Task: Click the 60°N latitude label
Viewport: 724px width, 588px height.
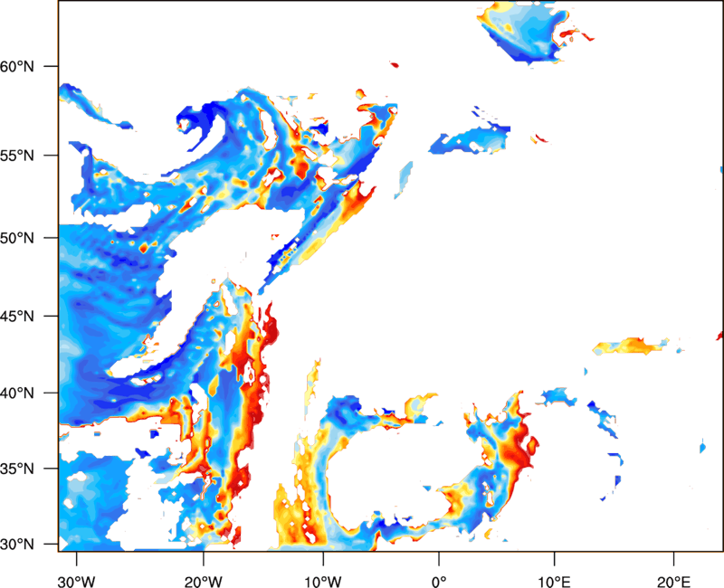Action: (17, 66)
